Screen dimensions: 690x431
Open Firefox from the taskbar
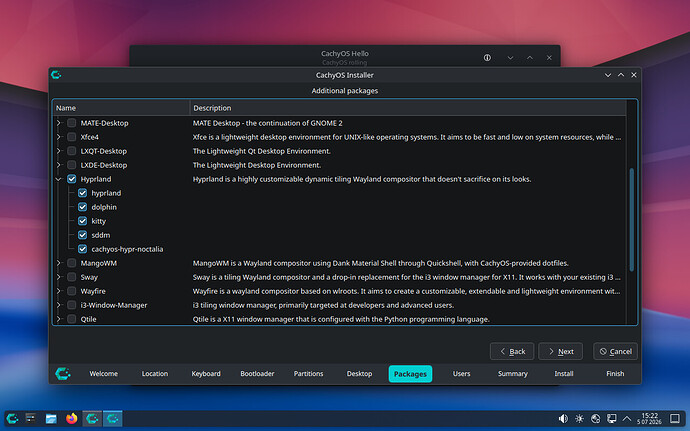point(71,418)
